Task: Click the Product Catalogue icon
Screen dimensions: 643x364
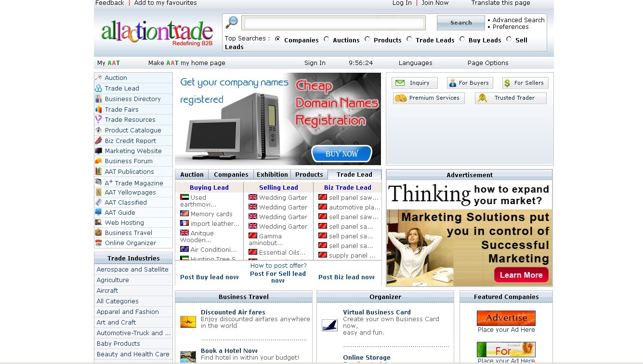Action: pyautogui.click(x=99, y=130)
